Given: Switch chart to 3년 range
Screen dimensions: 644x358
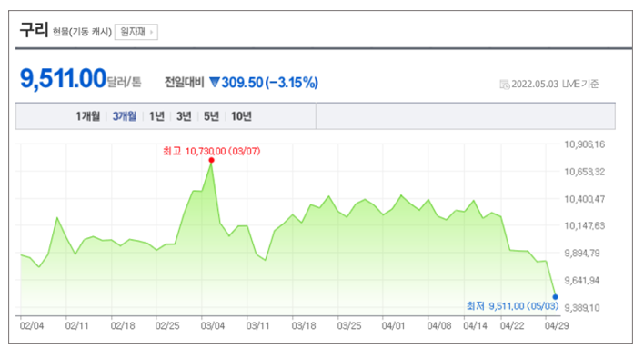Looking at the screenshot, I should pyautogui.click(x=184, y=116).
